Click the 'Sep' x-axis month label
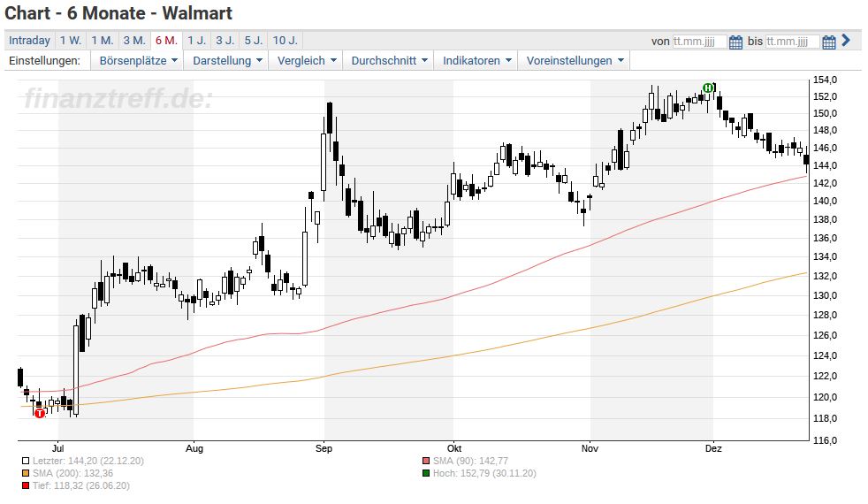 (324, 448)
